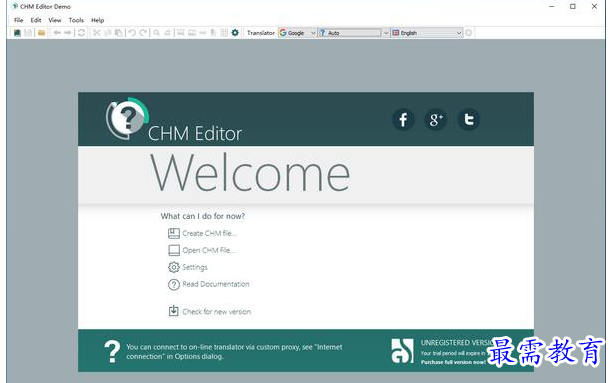611x383 pixels.
Task: Click the gear icon beside Settings
Action: coord(174,267)
